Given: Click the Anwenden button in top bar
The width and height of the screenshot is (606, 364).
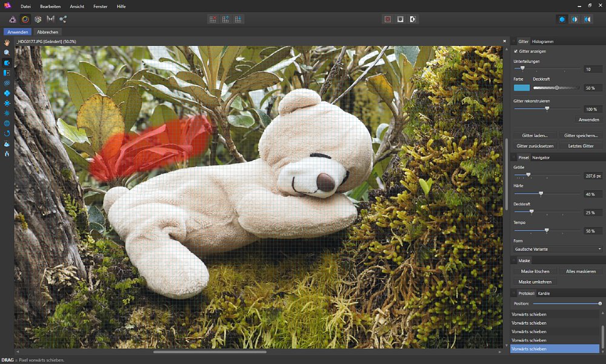Looking at the screenshot, I should tap(18, 32).
